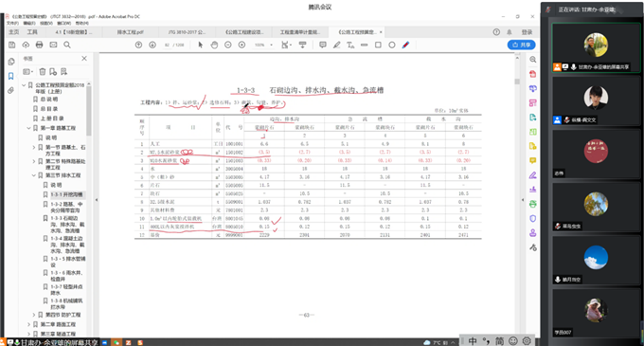The image size is (644, 346).
Task: Click the blue 共享 share button
Action: click(x=521, y=45)
